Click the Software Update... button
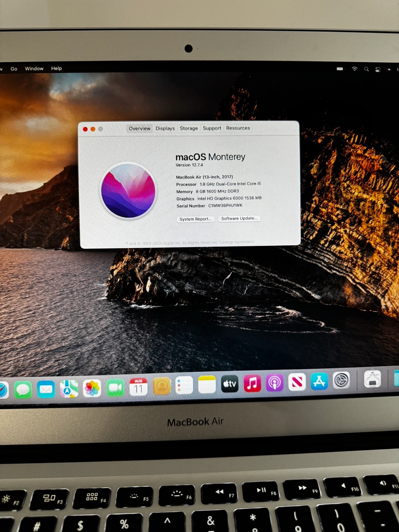 pos(239,218)
